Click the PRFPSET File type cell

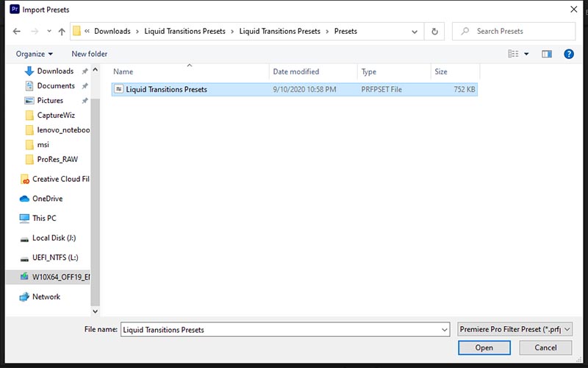pyautogui.click(x=381, y=89)
